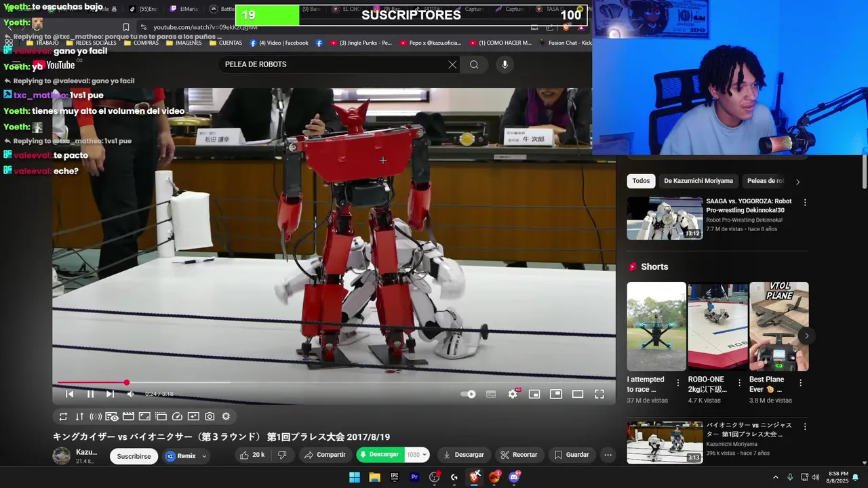Viewport: 868px width, 488px height.
Task: Click into PELEA DE ROBOTS search field
Action: click(332, 64)
